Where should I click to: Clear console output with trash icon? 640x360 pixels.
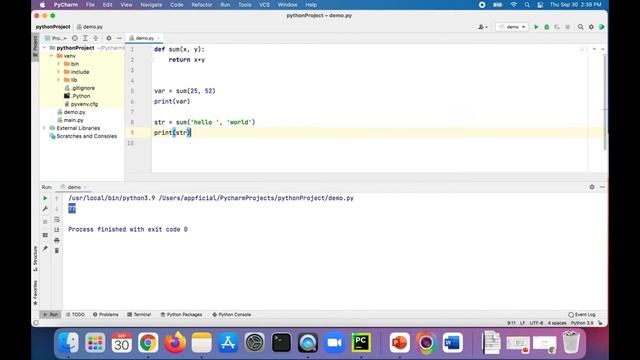click(x=57, y=250)
